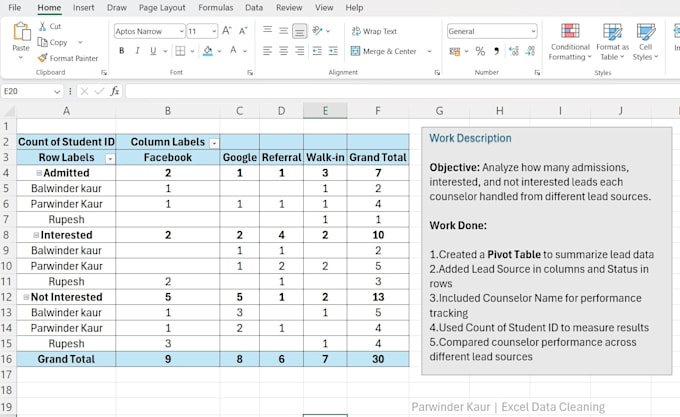Open the File tab
The height and width of the screenshot is (417, 680).
(x=14, y=7)
